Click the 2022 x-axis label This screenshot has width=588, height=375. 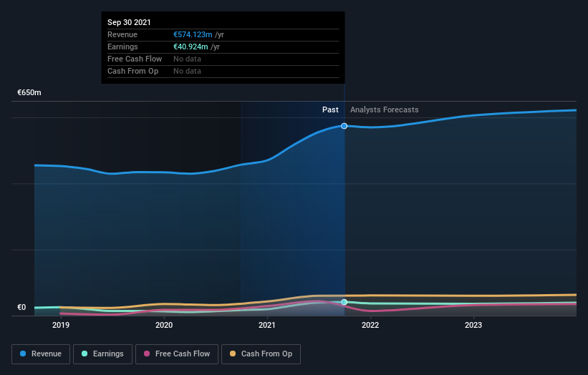pos(370,325)
